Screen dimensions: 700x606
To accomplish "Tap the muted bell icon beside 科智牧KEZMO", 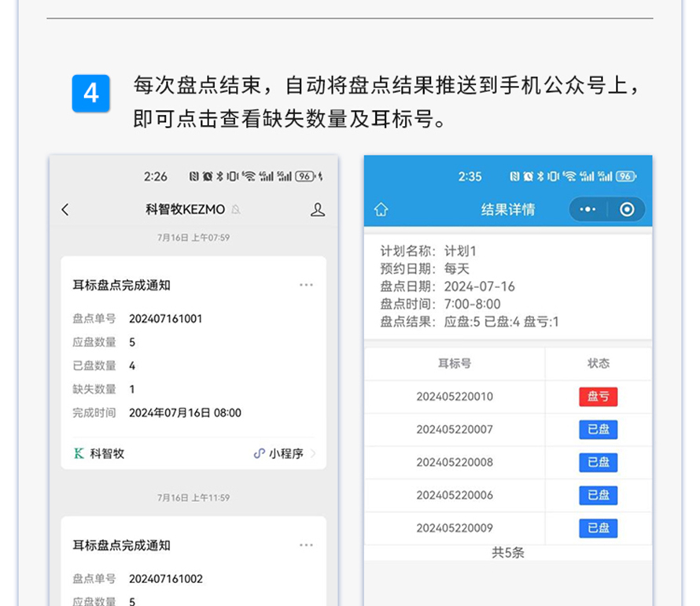I will 236,210.
